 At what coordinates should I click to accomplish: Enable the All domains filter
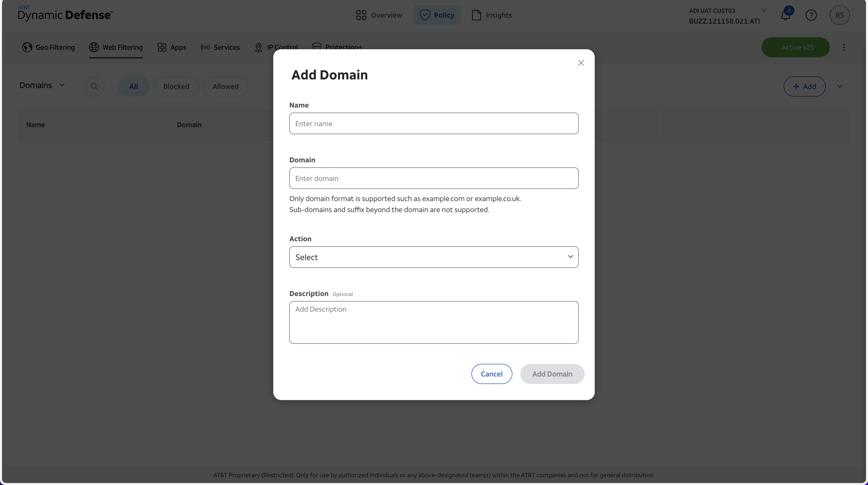(x=133, y=86)
